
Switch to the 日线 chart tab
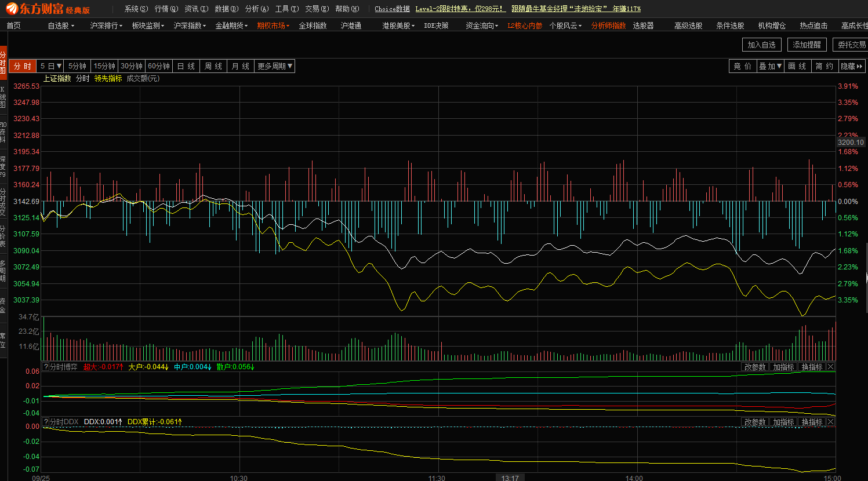tap(186, 67)
